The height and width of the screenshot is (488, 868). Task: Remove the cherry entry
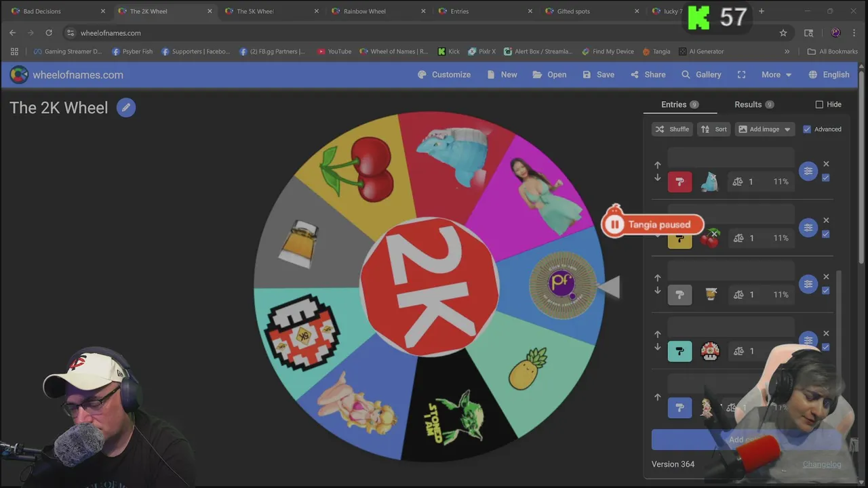pos(826,220)
